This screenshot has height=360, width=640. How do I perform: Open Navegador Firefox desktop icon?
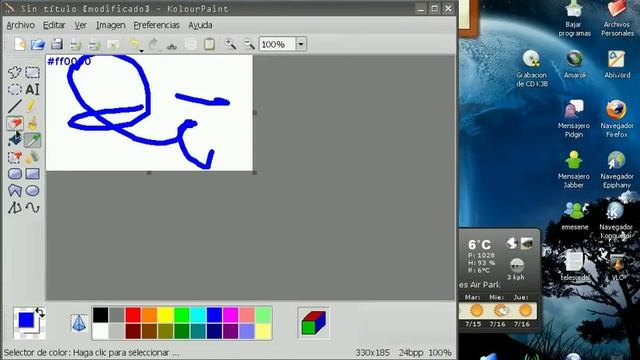point(617,119)
